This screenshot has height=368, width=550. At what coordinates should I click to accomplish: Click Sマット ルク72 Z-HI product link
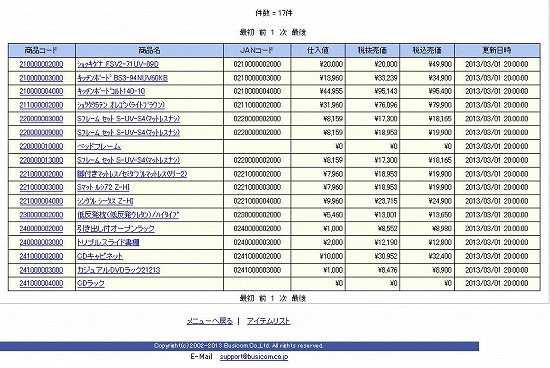coord(103,187)
